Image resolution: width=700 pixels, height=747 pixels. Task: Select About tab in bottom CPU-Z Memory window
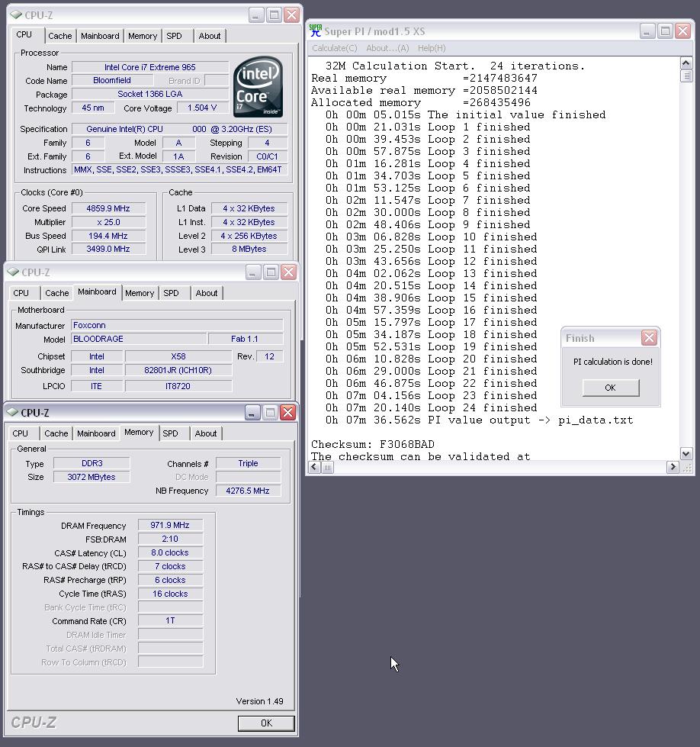tap(206, 433)
